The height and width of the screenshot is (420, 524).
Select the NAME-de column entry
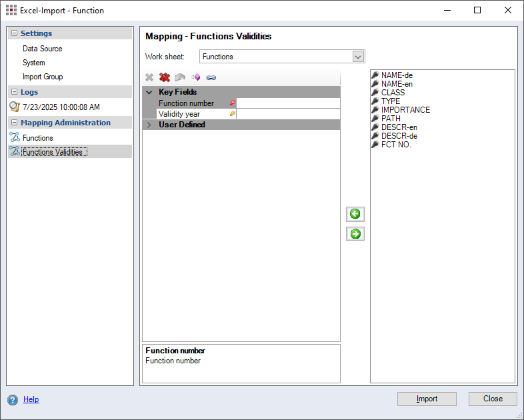tap(397, 75)
